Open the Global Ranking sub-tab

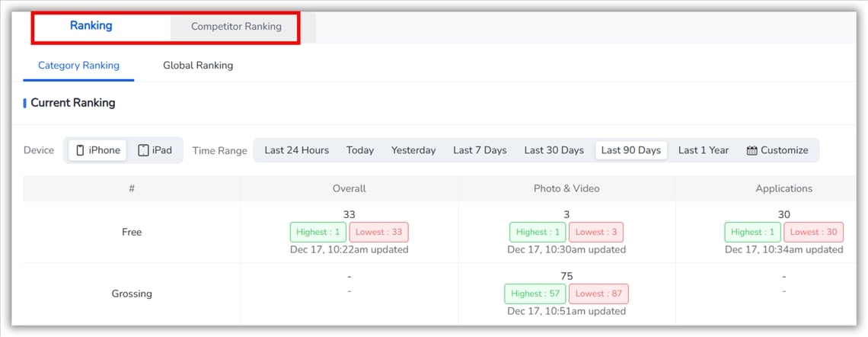pos(198,66)
